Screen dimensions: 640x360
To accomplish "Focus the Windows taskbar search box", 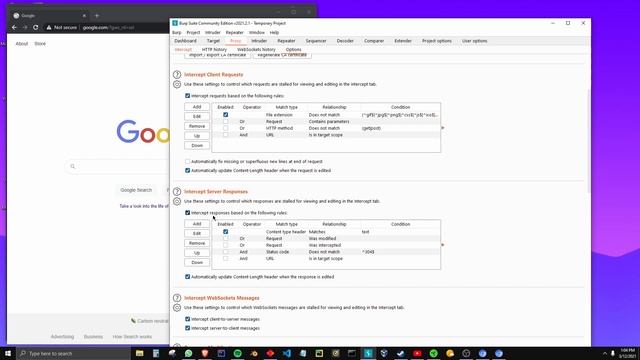I will click(73, 353).
